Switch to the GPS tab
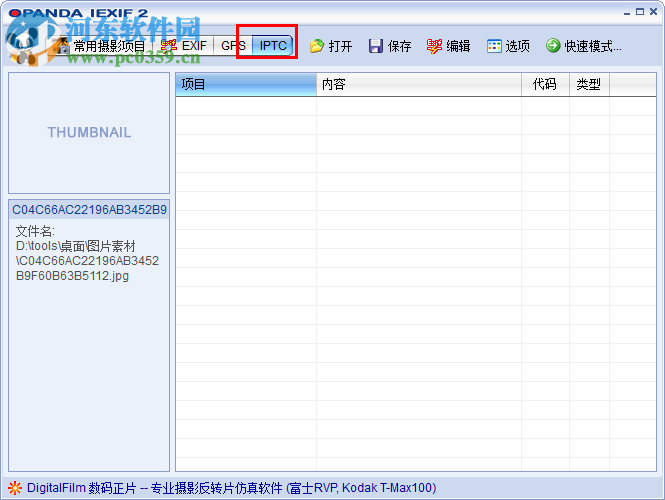This screenshot has width=665, height=500. tap(233, 45)
